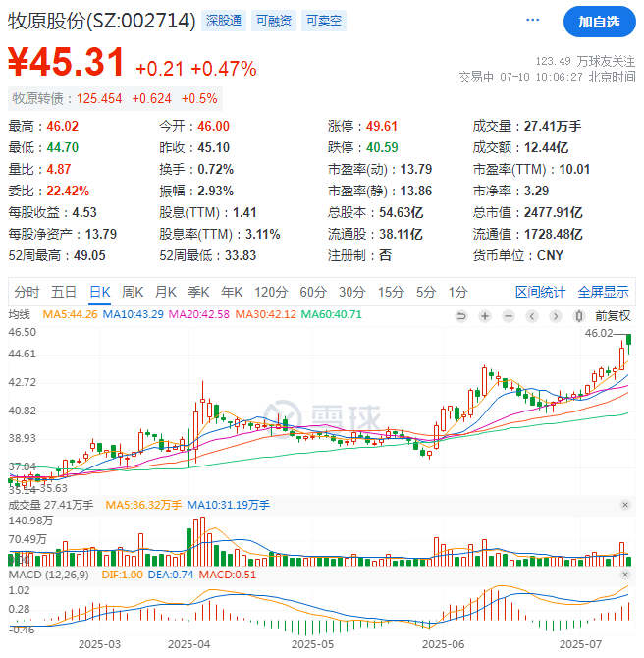Click the 52周最高 49.05 value
The width and height of the screenshot is (644, 658).
(x=89, y=255)
